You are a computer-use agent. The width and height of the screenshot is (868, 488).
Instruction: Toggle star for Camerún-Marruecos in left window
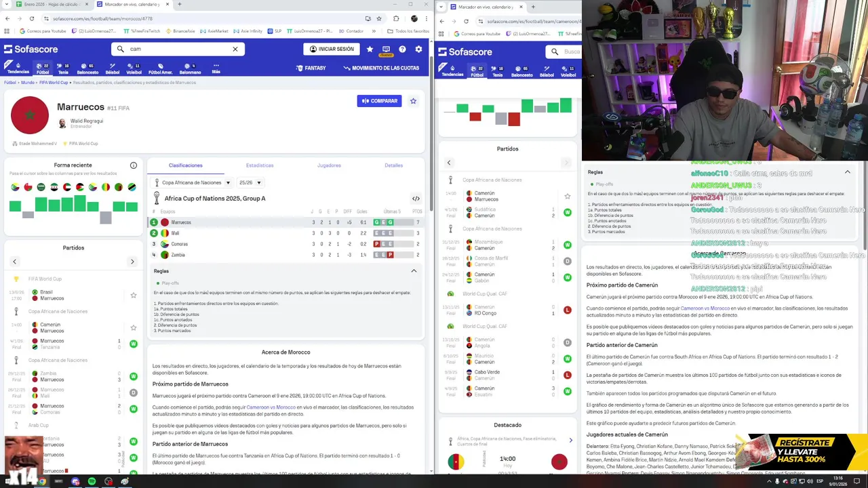134,327
